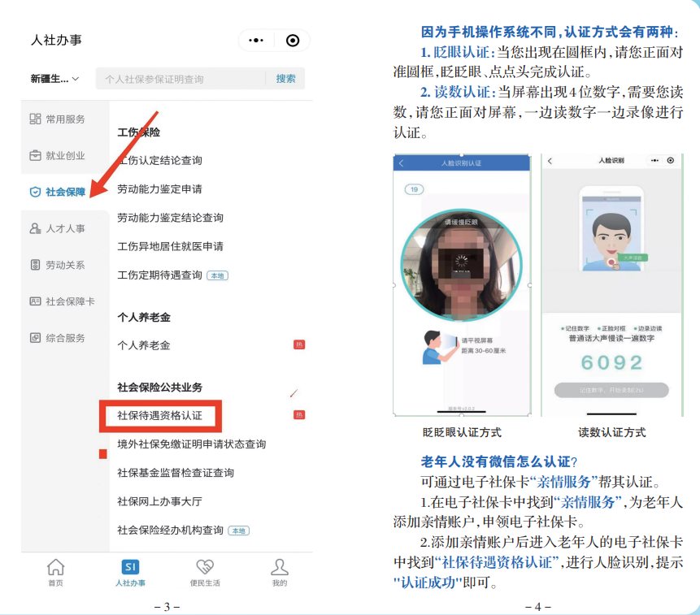
Task: Open 工伤异地居住就医申请
Action: pyautogui.click(x=170, y=246)
